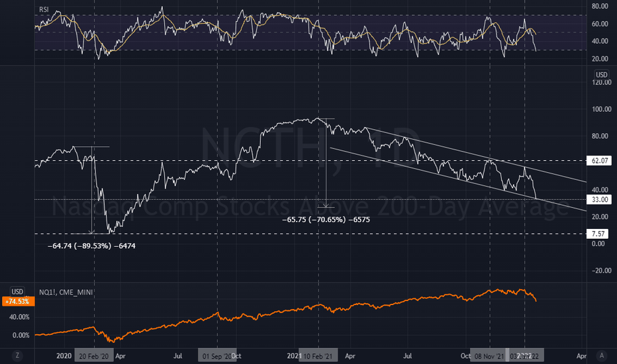
Task: Click the 33.00 current price label
Action: tap(599, 199)
